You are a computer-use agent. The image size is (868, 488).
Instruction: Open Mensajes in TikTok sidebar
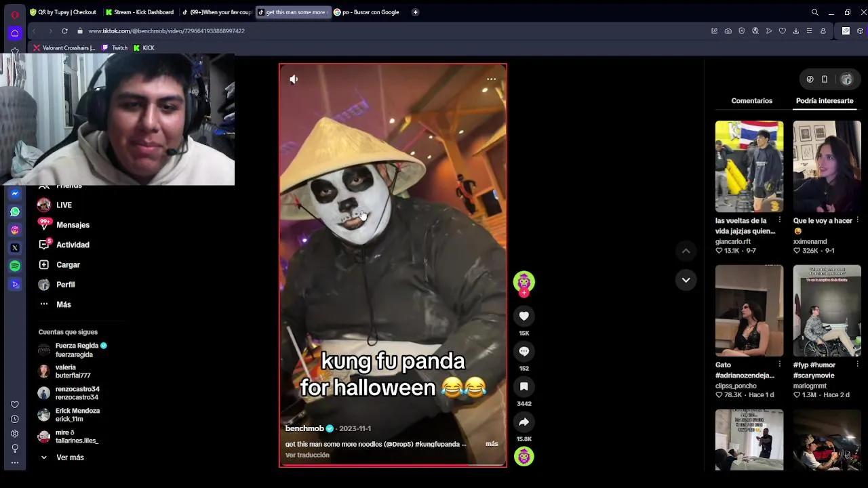click(64, 225)
